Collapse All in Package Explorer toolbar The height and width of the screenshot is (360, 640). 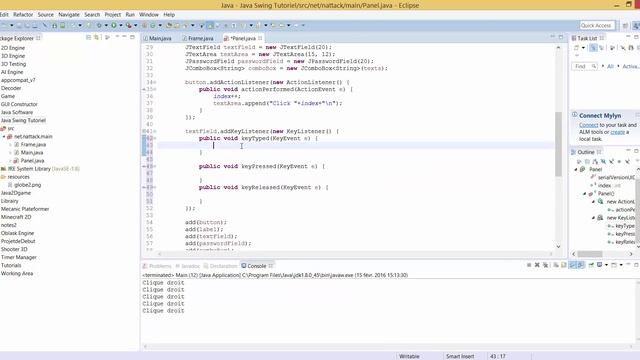point(88,37)
